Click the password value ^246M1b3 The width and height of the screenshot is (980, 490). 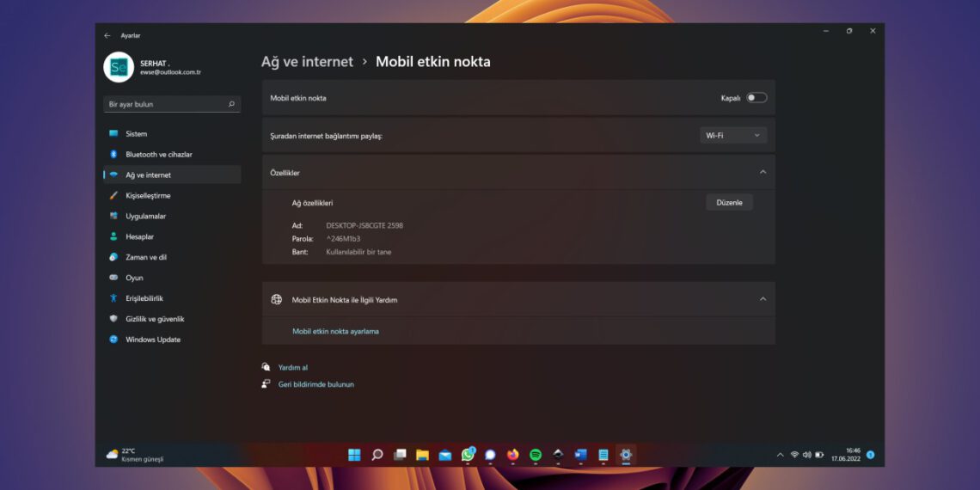tap(343, 239)
